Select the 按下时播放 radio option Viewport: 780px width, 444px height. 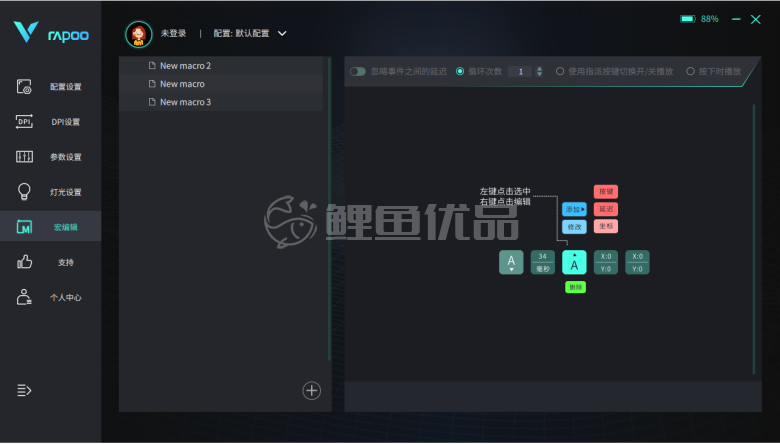690,72
